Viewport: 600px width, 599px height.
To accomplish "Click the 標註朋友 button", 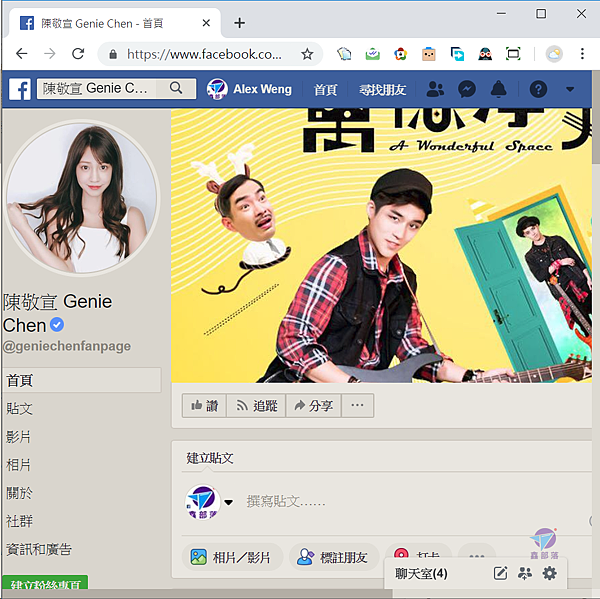I will [x=334, y=557].
